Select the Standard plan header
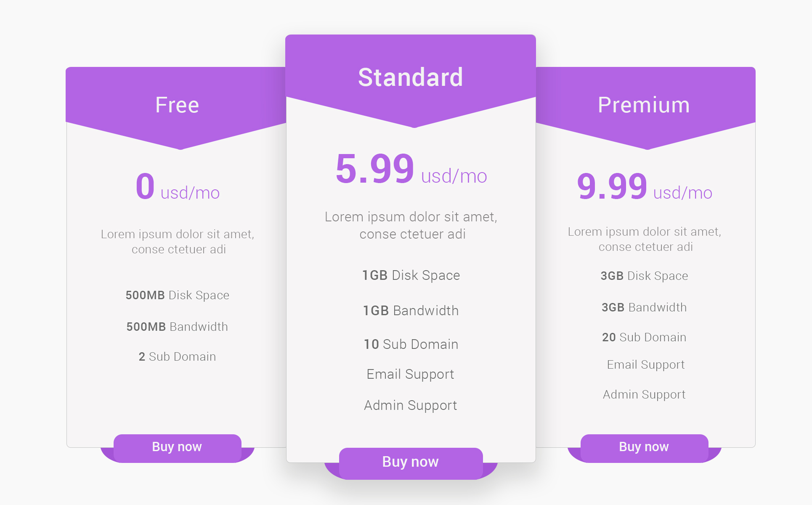The image size is (812, 505). point(411,77)
